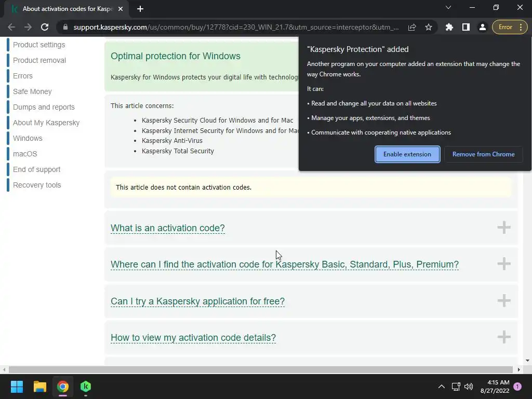Open File Explorer from taskbar
Screen dimensions: 532x399
point(39,387)
